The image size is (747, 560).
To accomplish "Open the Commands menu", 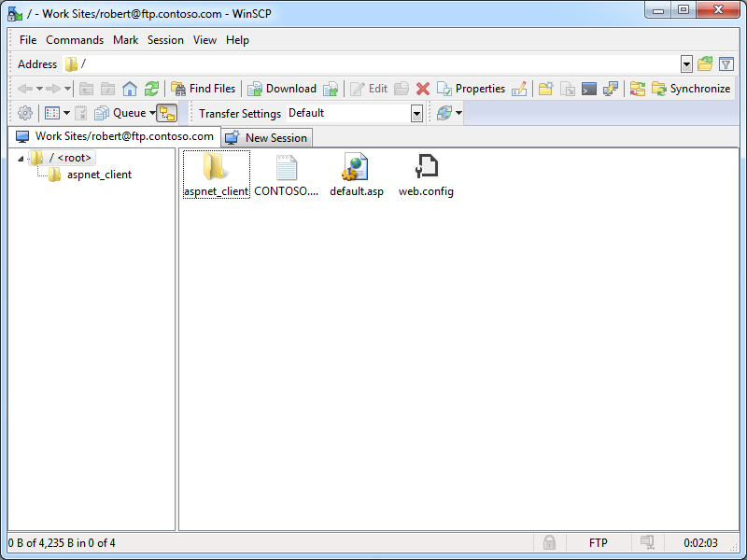I will (75, 40).
